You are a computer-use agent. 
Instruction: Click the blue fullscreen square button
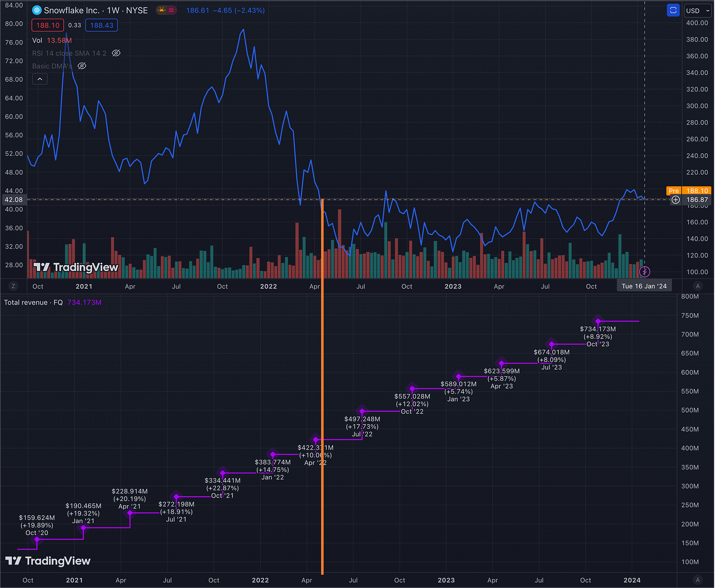(x=673, y=10)
